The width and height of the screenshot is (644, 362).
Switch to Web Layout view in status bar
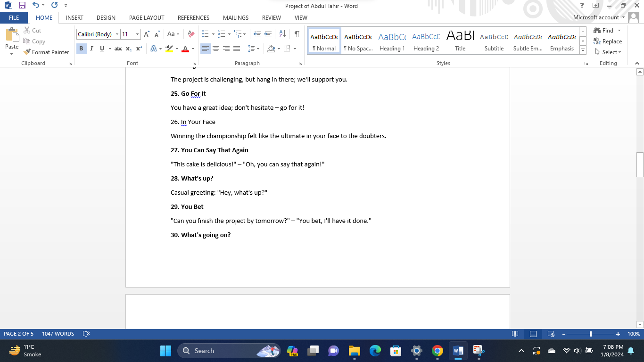tap(551, 334)
